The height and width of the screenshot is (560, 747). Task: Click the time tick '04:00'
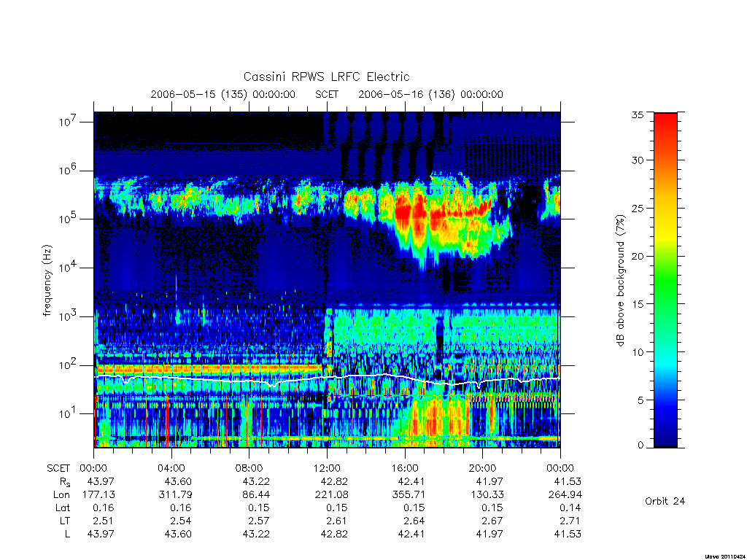pos(171,469)
